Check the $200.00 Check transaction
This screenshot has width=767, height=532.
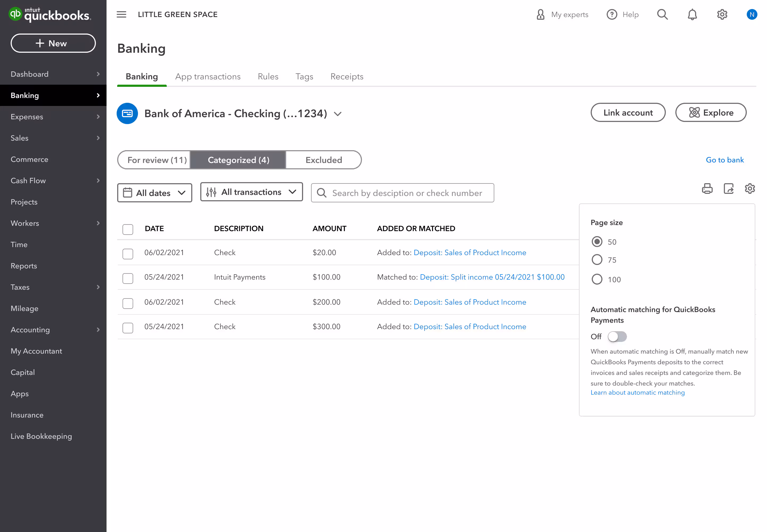click(128, 303)
